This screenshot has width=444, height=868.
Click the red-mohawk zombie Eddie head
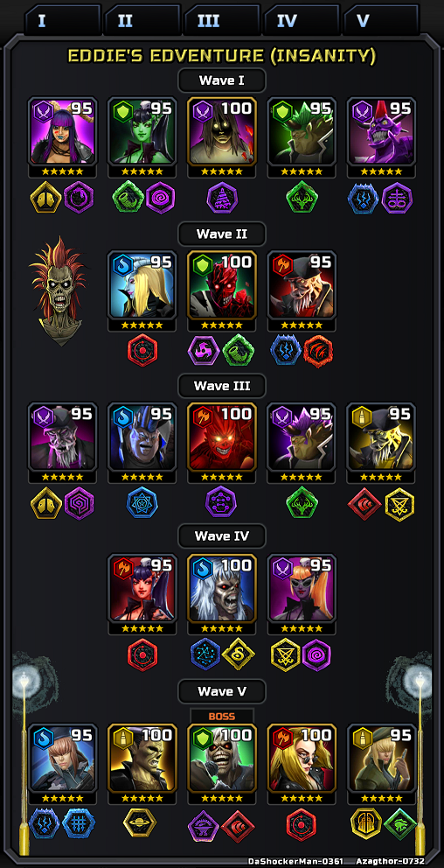point(59,290)
